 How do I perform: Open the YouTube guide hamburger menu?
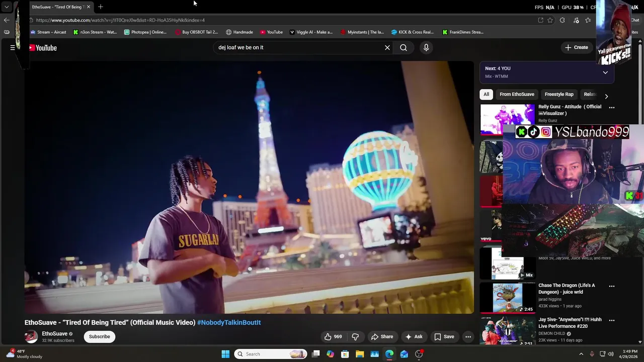(x=13, y=48)
